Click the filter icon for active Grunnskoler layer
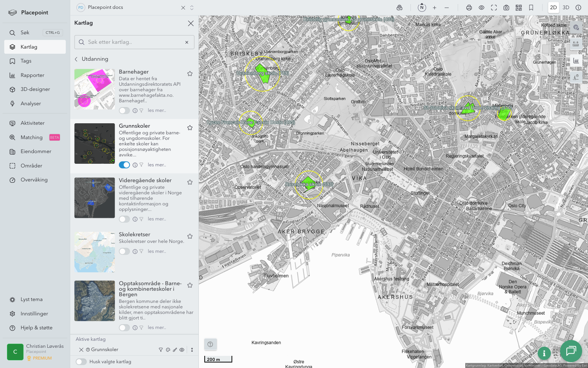 161,350
